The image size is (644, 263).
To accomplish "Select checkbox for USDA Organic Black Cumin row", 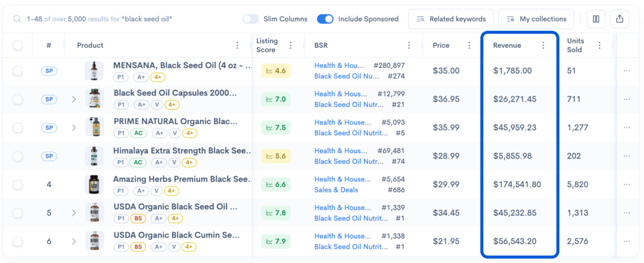I will [18, 241].
